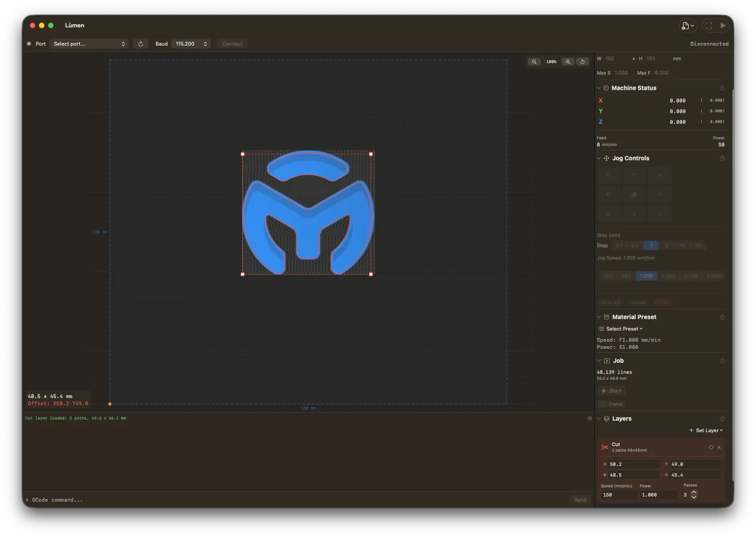
Task: Zoom in the canvas with magnifier icon
Action: click(x=568, y=62)
